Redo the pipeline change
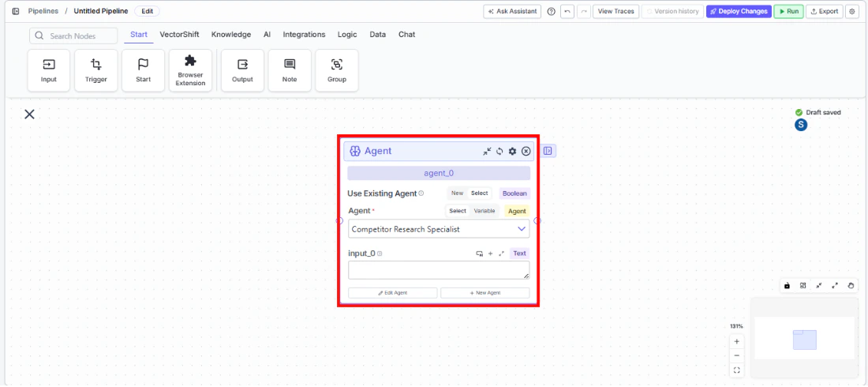Image resolution: width=868 pixels, height=387 pixels. (x=583, y=11)
